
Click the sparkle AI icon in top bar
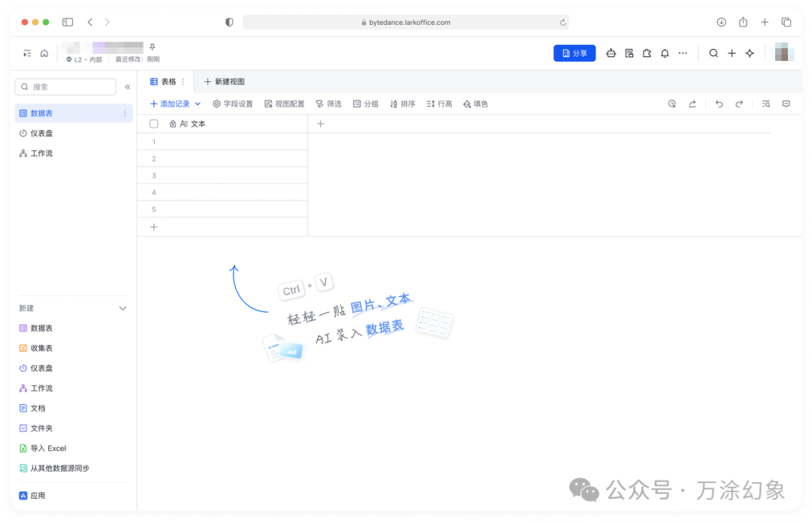pos(749,53)
